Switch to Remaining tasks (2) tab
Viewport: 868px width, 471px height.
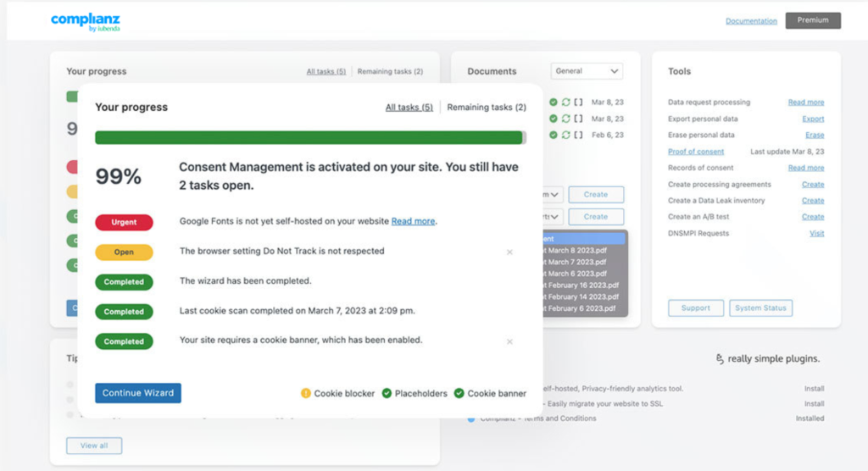pos(487,108)
